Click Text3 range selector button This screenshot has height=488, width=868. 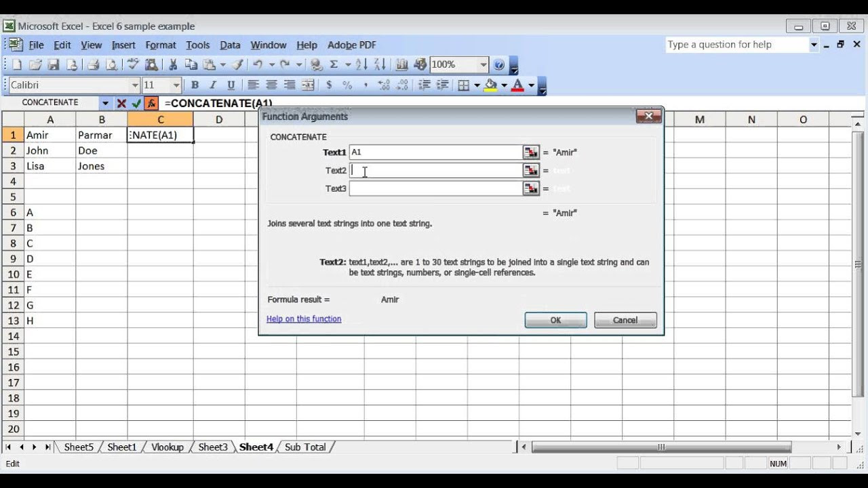click(531, 188)
